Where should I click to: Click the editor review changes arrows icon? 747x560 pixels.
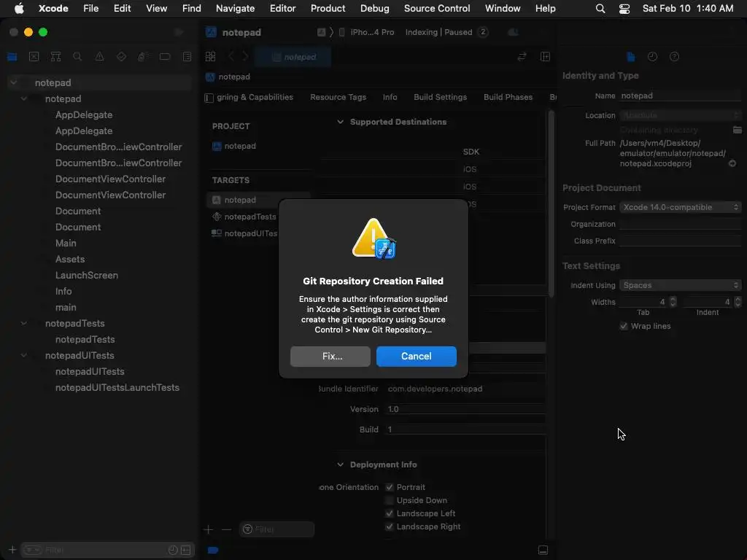[x=522, y=57]
